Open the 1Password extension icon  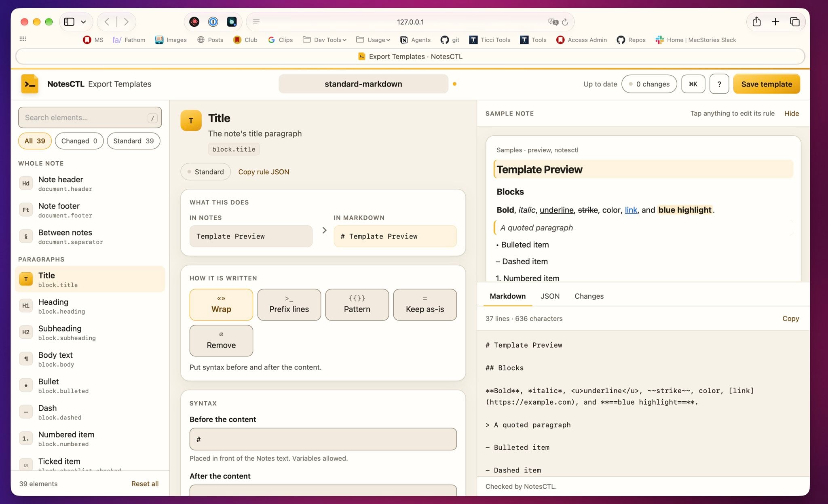point(213,22)
